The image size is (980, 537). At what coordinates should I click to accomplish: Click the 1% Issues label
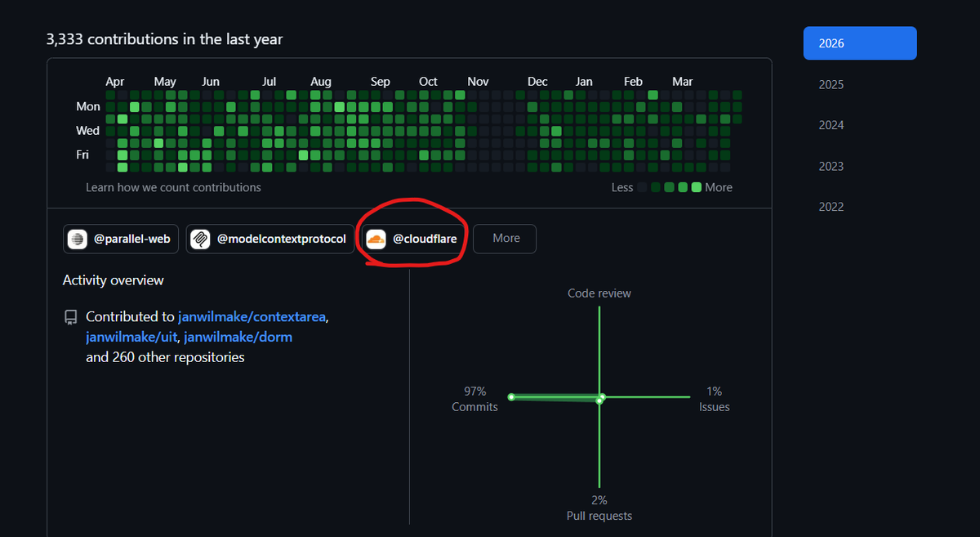[715, 399]
